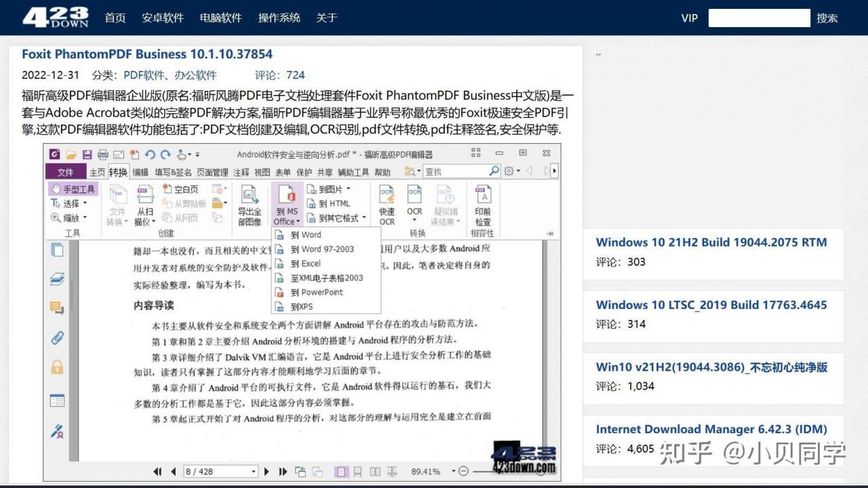Select the Hand tool (手型工具)
Image resolution: width=868 pixels, height=488 pixels.
pos(73,189)
